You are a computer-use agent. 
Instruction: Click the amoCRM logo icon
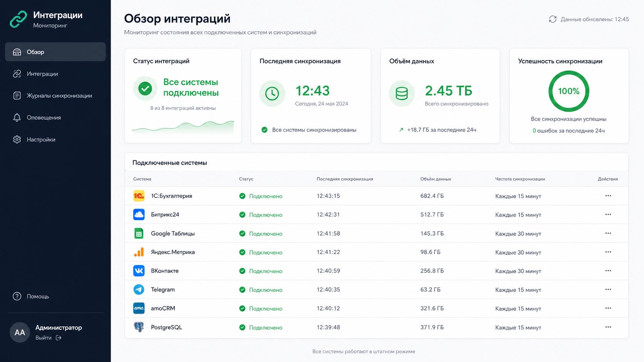click(x=139, y=308)
